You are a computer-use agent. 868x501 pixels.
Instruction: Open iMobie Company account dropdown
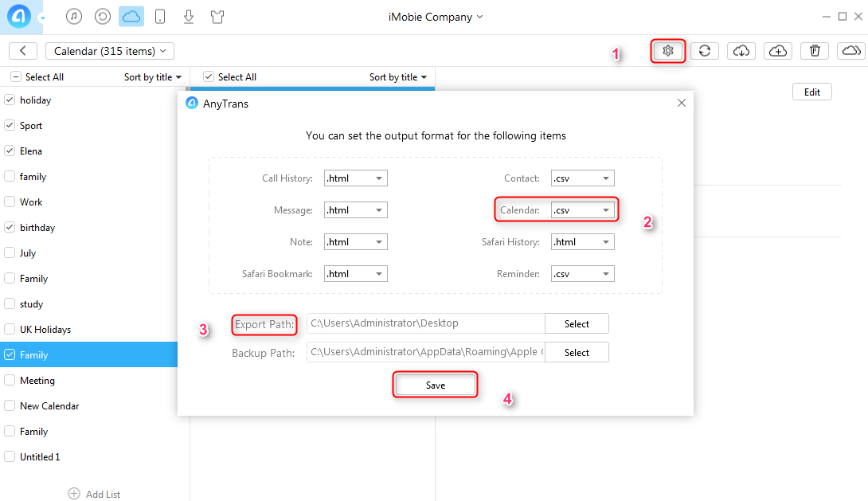435,18
